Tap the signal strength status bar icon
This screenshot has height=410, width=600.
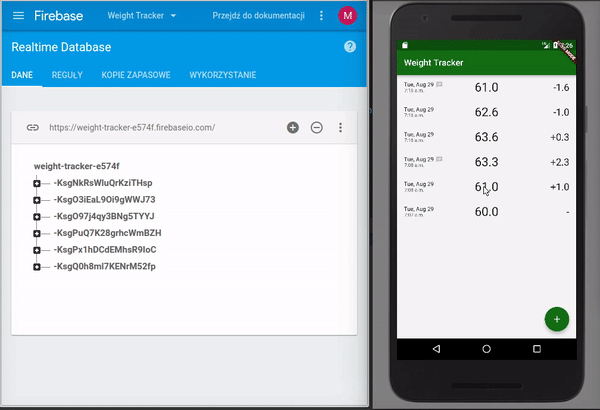546,46
